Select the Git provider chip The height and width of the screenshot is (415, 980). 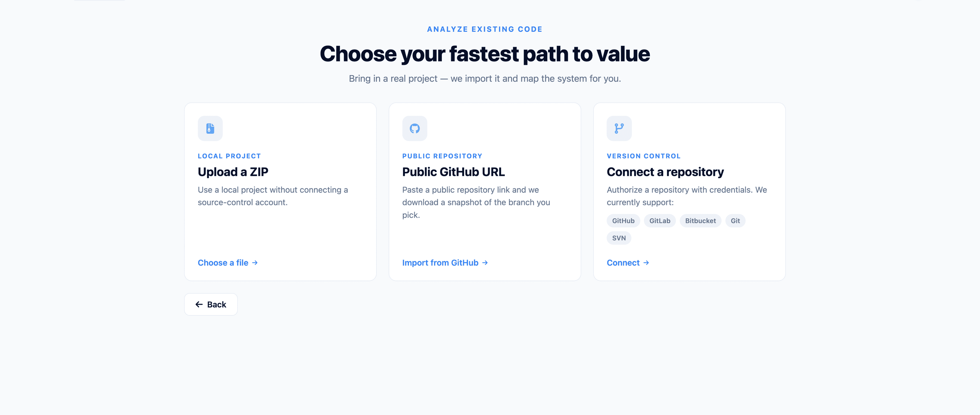pos(735,221)
